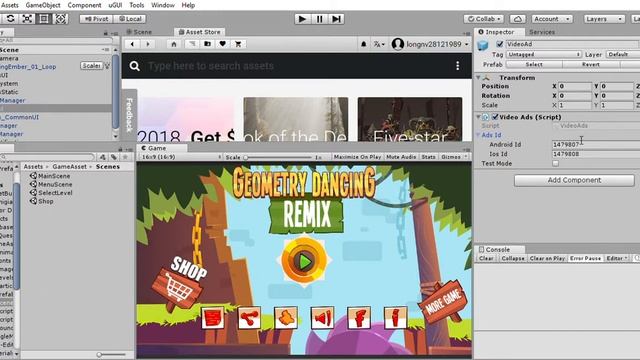Go forward in the Asset Store

click(x=148, y=44)
